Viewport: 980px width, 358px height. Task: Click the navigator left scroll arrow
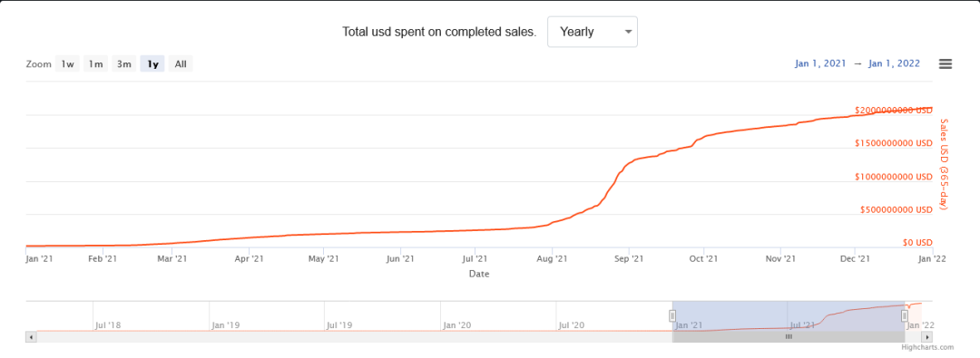point(31,337)
